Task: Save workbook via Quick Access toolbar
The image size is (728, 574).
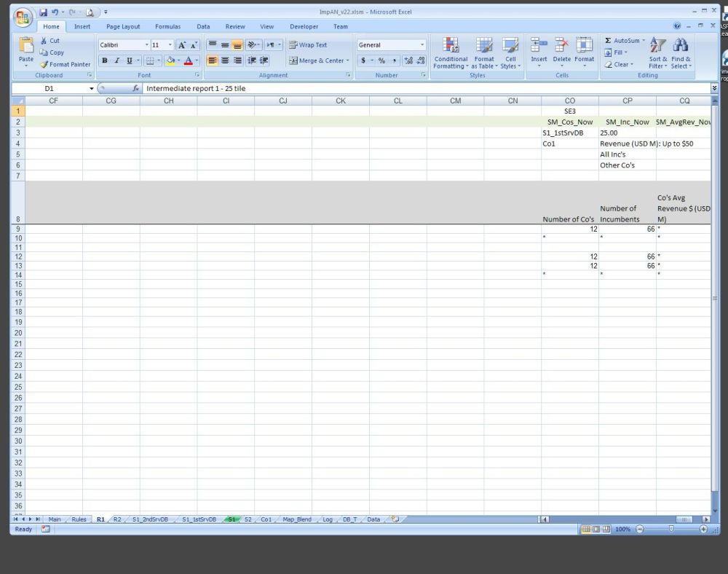Action: click(x=44, y=12)
